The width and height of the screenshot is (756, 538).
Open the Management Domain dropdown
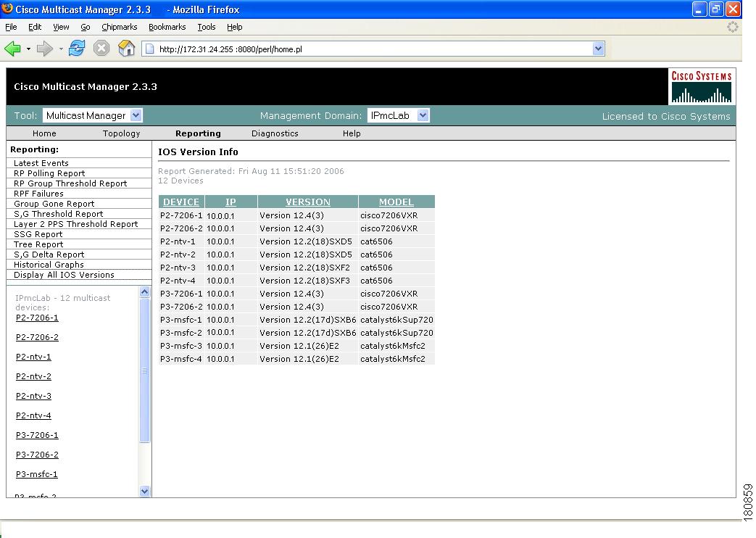coord(398,115)
